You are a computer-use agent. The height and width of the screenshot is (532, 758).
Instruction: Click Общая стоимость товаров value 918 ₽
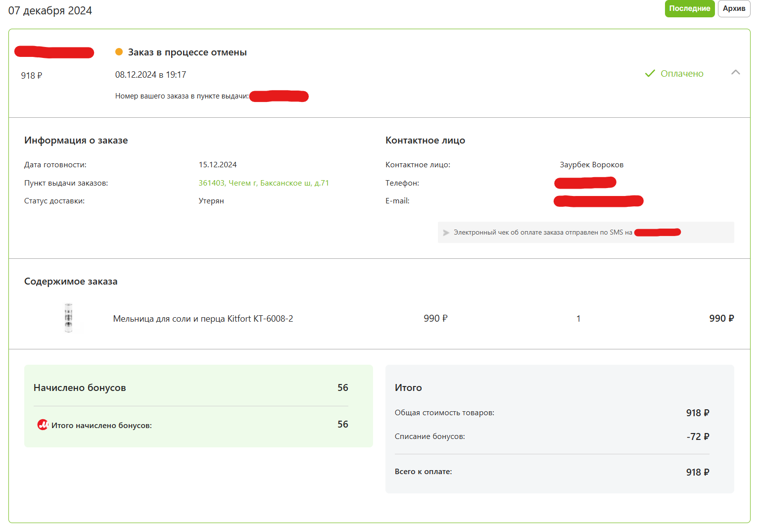(698, 413)
